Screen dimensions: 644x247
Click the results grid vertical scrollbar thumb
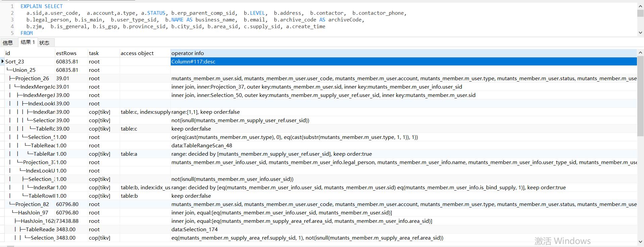(640, 97)
